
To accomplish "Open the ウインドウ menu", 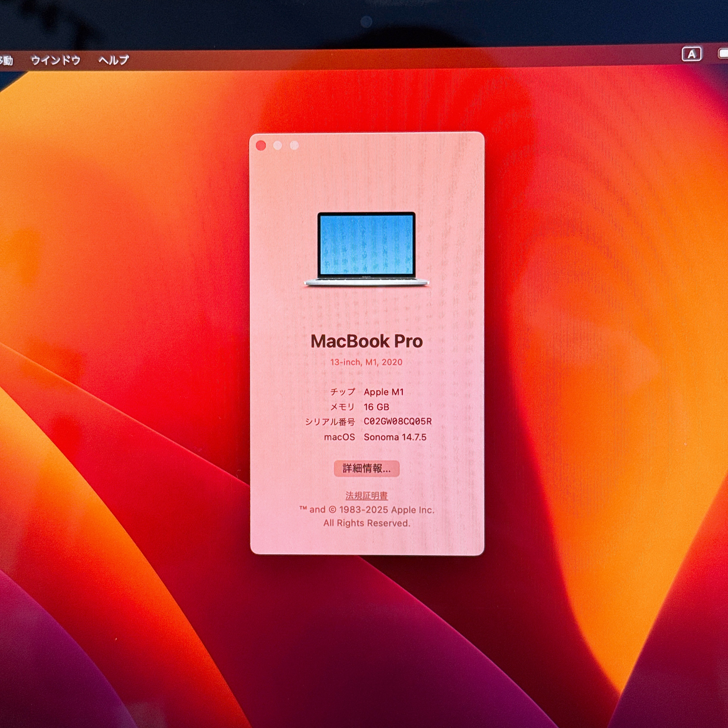I will pyautogui.click(x=55, y=60).
